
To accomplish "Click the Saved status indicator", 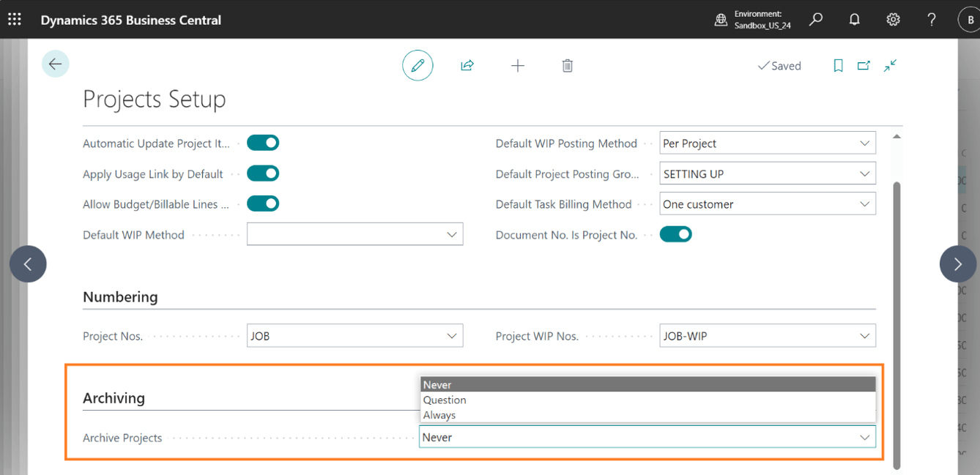I will click(x=779, y=66).
